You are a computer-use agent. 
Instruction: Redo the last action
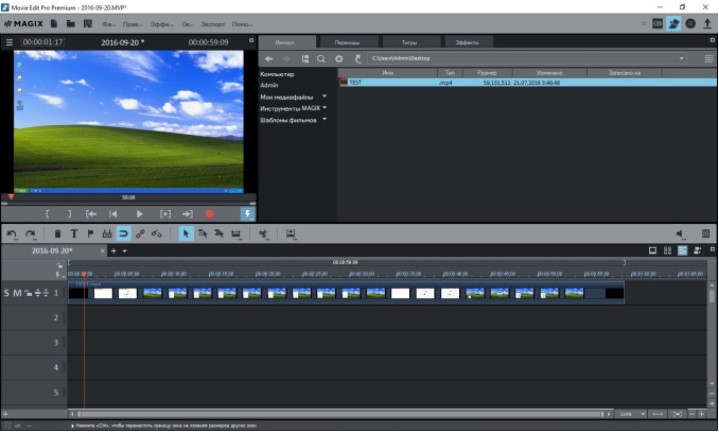pyautogui.click(x=31, y=234)
